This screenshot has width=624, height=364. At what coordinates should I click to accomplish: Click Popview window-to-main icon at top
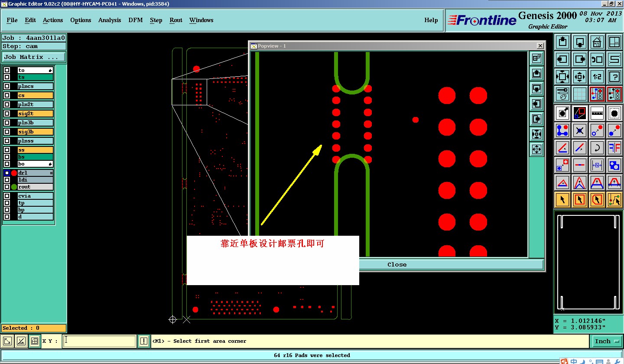(x=536, y=58)
